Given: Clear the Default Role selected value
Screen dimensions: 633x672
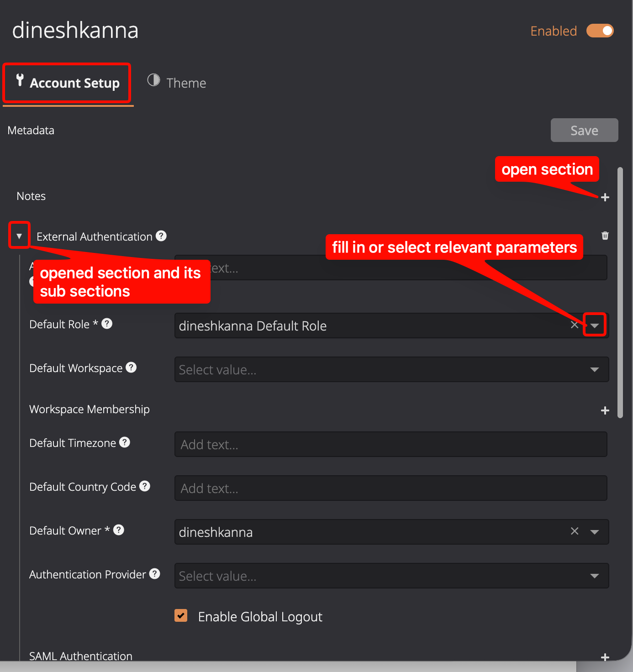Looking at the screenshot, I should 575,325.
